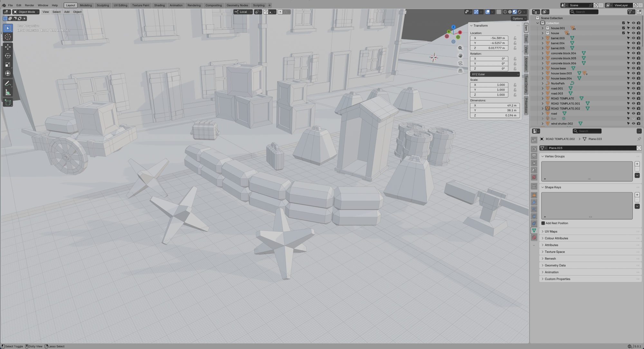This screenshot has width=644, height=349.
Task: Click the zoom viewport magnifier icon
Action: pos(460,48)
